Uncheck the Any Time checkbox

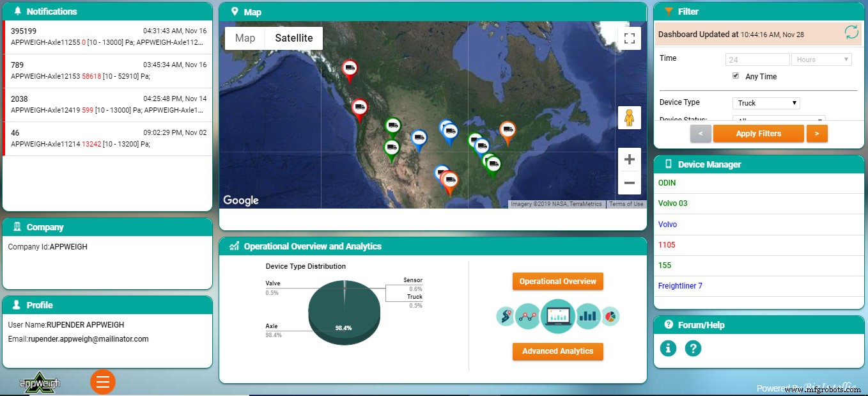(x=735, y=75)
